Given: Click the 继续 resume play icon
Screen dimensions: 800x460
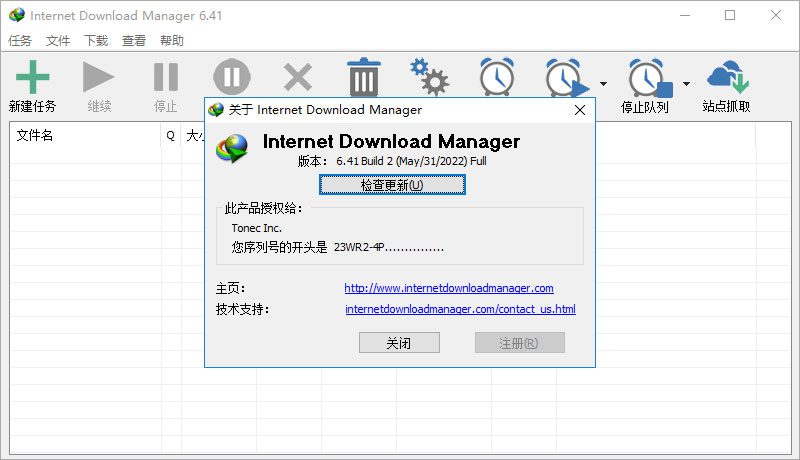Looking at the screenshot, I should click(99, 79).
